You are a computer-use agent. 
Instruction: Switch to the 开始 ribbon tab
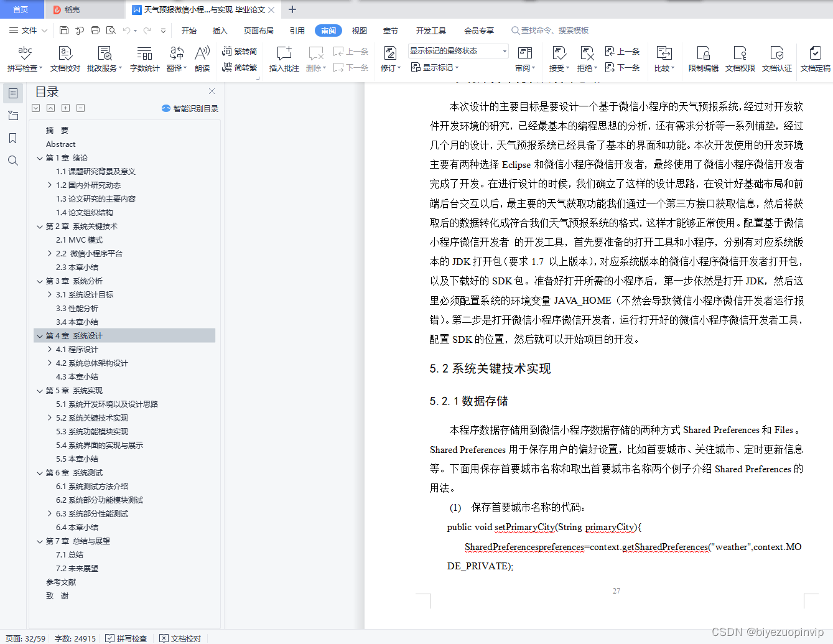(189, 30)
